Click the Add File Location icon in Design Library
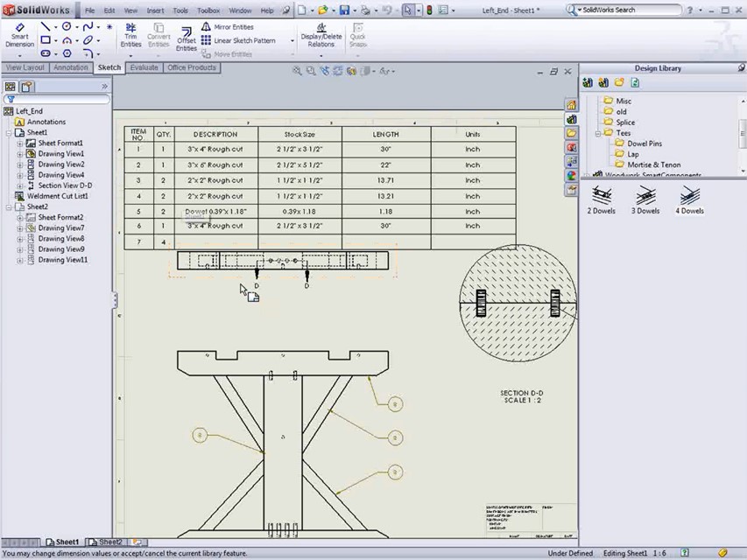Image resolution: width=747 pixels, height=560 pixels. coord(603,83)
